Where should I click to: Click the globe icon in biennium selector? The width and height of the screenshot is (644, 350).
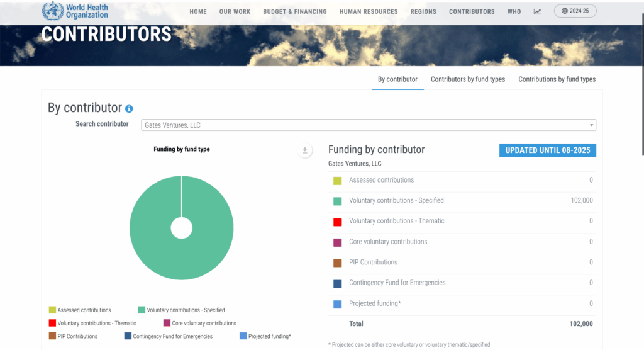[x=565, y=11]
